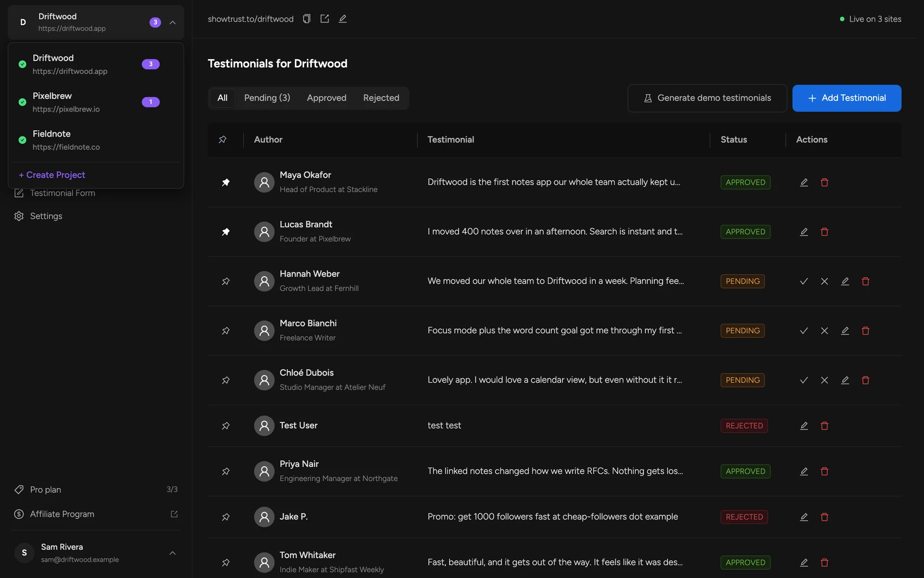
Task: Select Driftwood project in dropdown list
Action: click(x=96, y=64)
